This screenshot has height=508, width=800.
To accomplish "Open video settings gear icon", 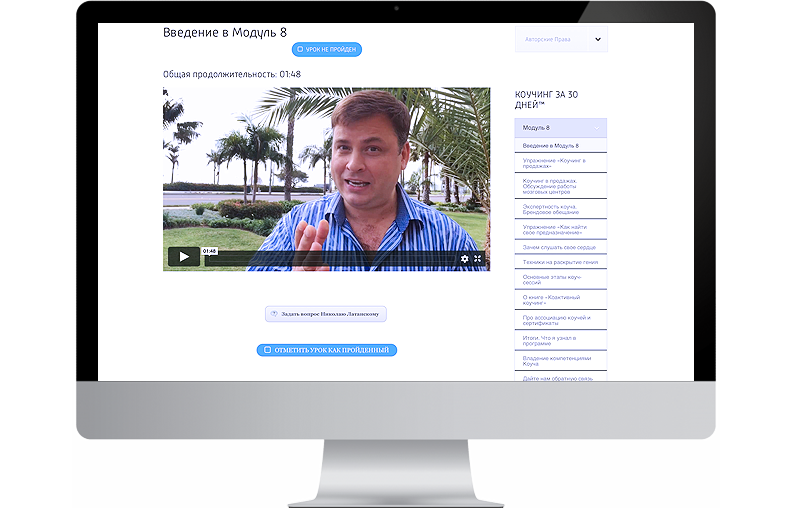I will (x=464, y=259).
